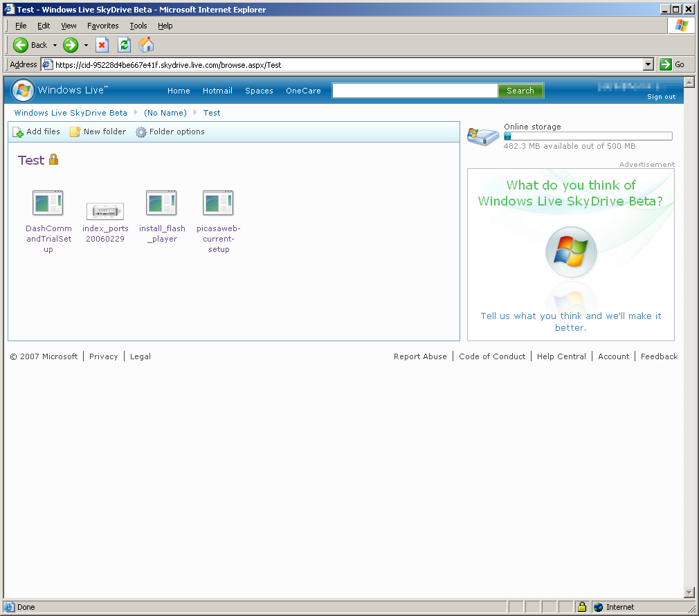Image resolution: width=699 pixels, height=616 pixels.
Task: Click the IE page icon beside Done
Action: point(10,607)
